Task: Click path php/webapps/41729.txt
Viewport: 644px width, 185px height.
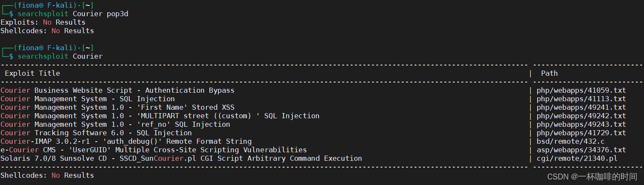Action: tap(581, 133)
